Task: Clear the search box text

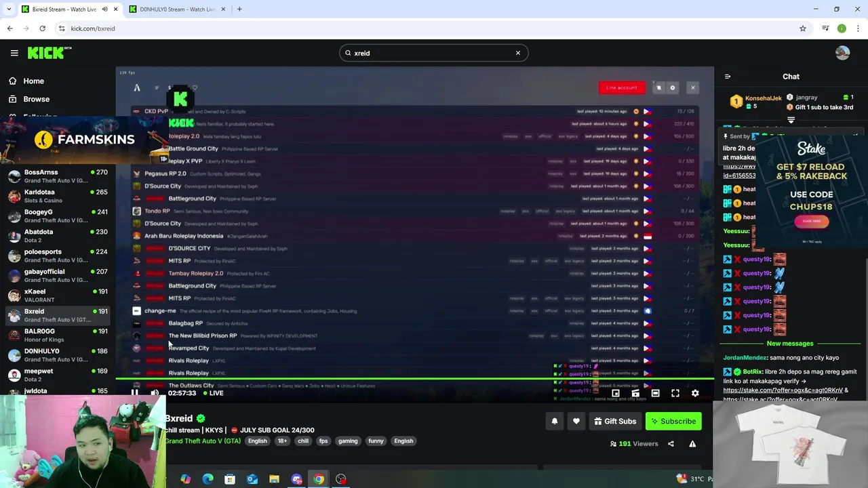Action: (518, 53)
